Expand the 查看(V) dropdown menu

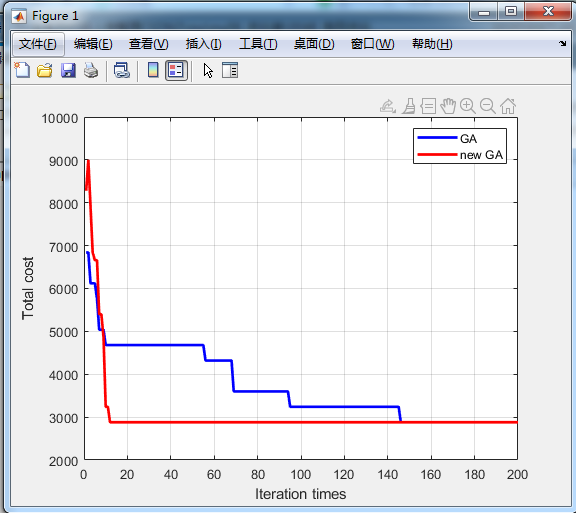pyautogui.click(x=148, y=44)
